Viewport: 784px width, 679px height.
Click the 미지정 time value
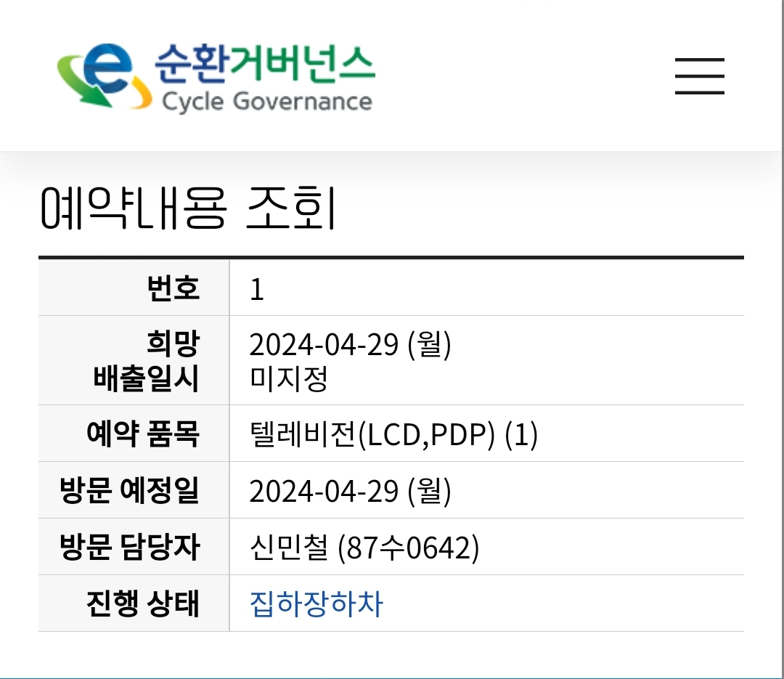point(288,379)
